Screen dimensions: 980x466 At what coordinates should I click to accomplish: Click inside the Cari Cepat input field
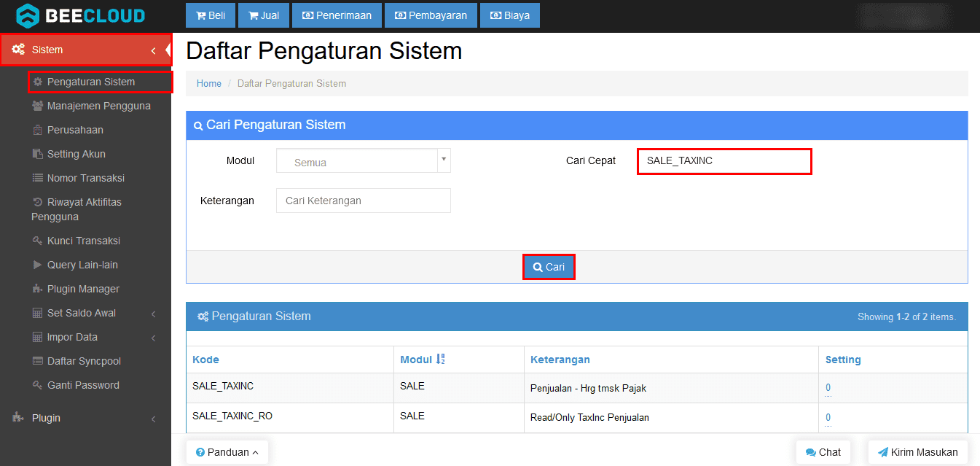pyautogui.click(x=724, y=161)
